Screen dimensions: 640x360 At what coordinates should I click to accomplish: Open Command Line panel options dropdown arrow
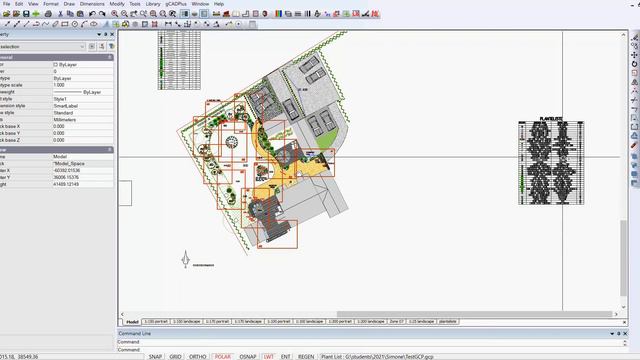[612, 334]
